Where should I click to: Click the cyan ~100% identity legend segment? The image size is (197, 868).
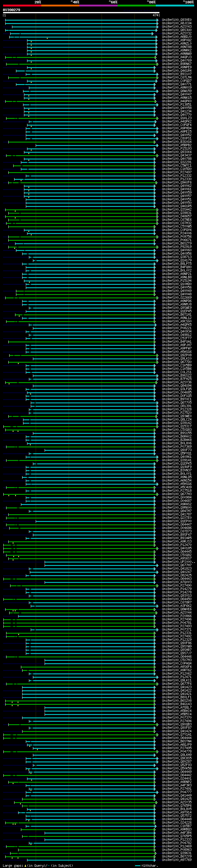tap(175, 6)
